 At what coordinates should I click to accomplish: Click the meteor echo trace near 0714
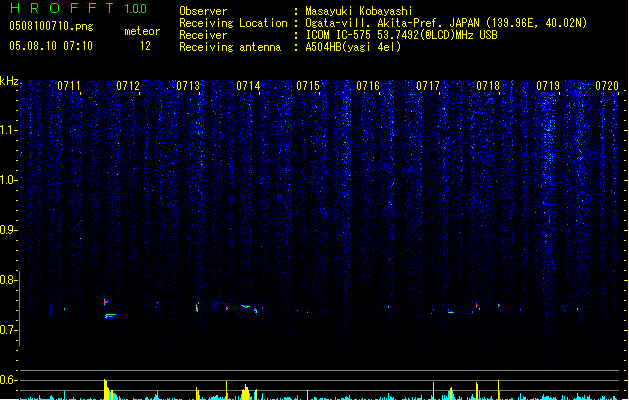tap(246, 307)
